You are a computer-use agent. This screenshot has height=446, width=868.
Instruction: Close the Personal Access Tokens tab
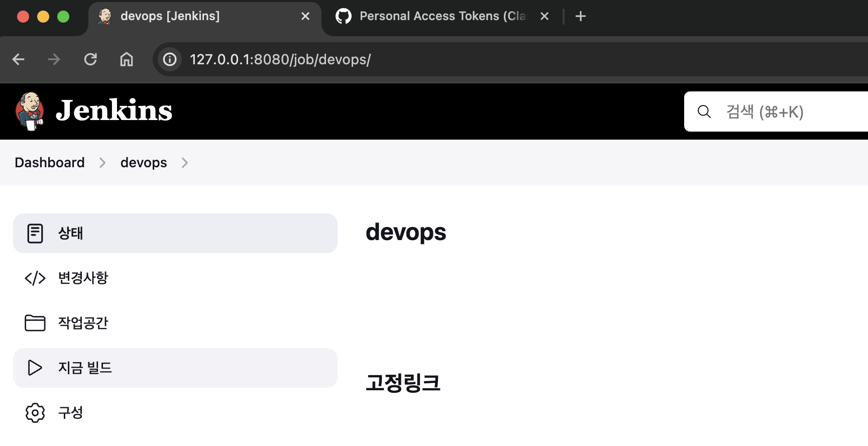(x=545, y=16)
